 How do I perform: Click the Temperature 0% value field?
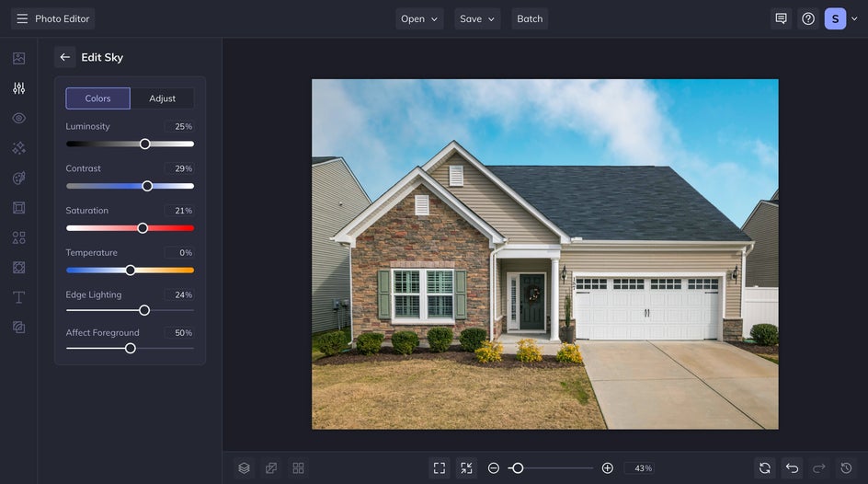point(179,252)
